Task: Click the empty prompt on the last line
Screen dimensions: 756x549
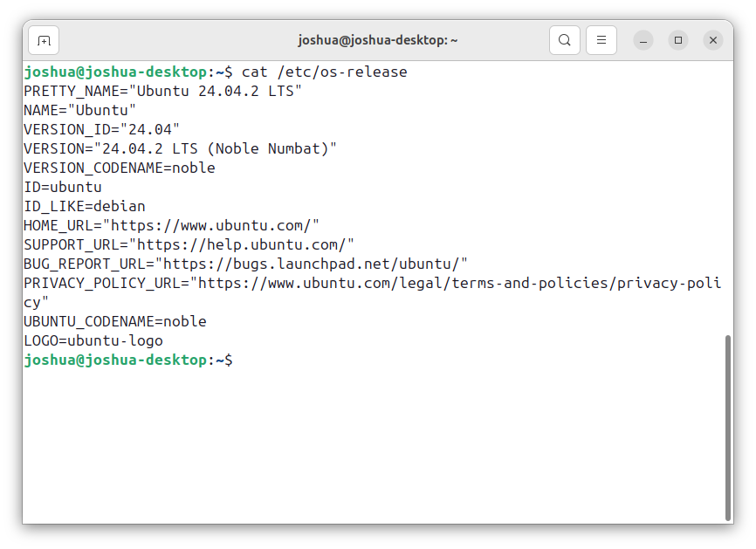Action: pyautogui.click(x=128, y=360)
